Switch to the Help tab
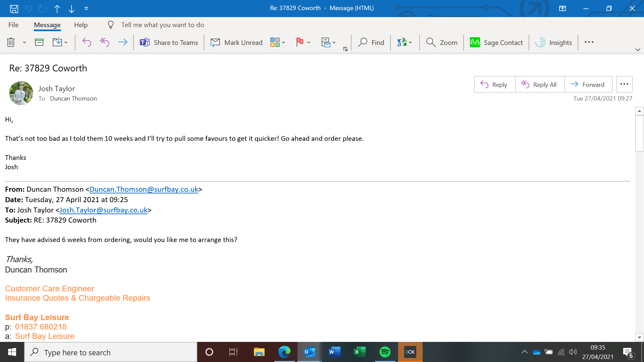 (81, 25)
